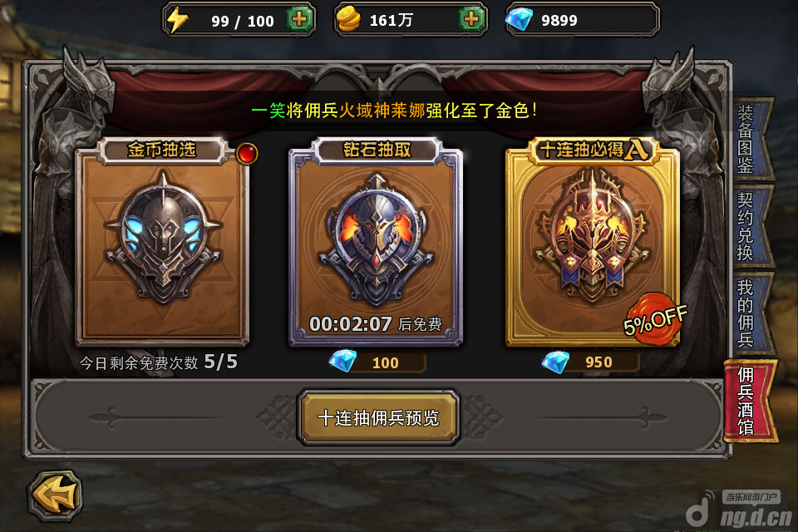Image resolution: width=798 pixels, height=532 pixels.
Task: Tap the plus icon beside gold 161万
Action: [x=471, y=20]
